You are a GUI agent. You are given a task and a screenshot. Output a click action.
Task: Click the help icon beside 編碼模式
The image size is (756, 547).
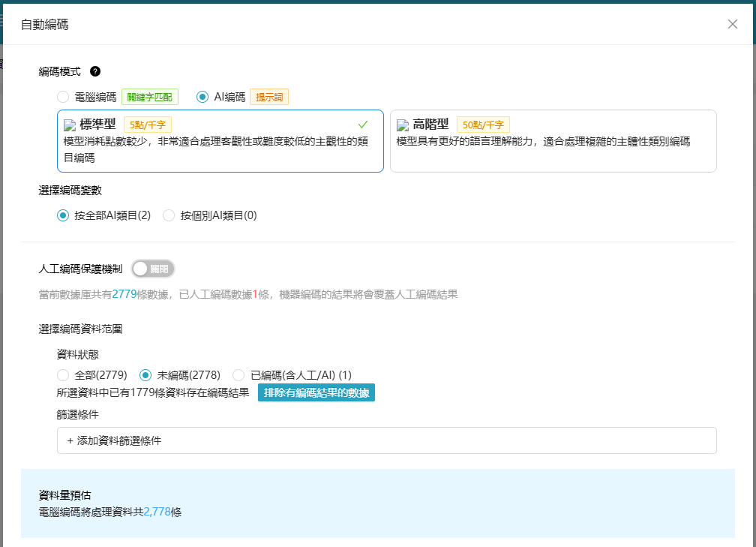(x=95, y=71)
